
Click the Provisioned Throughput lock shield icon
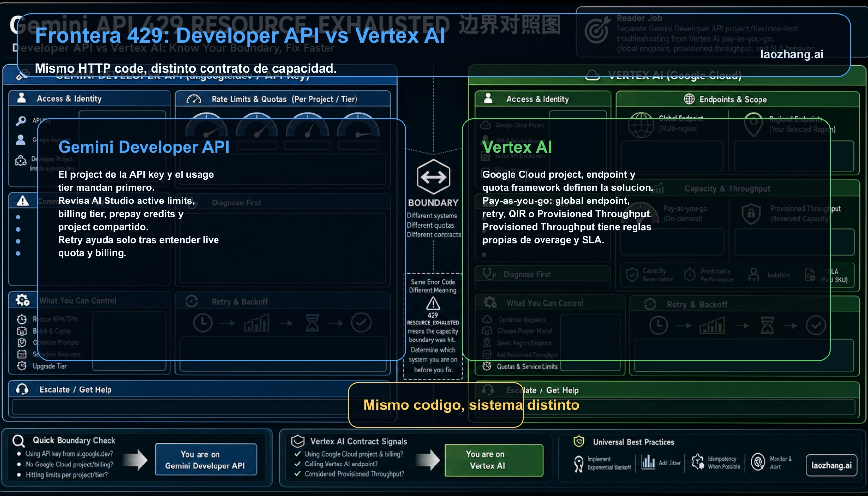click(751, 214)
